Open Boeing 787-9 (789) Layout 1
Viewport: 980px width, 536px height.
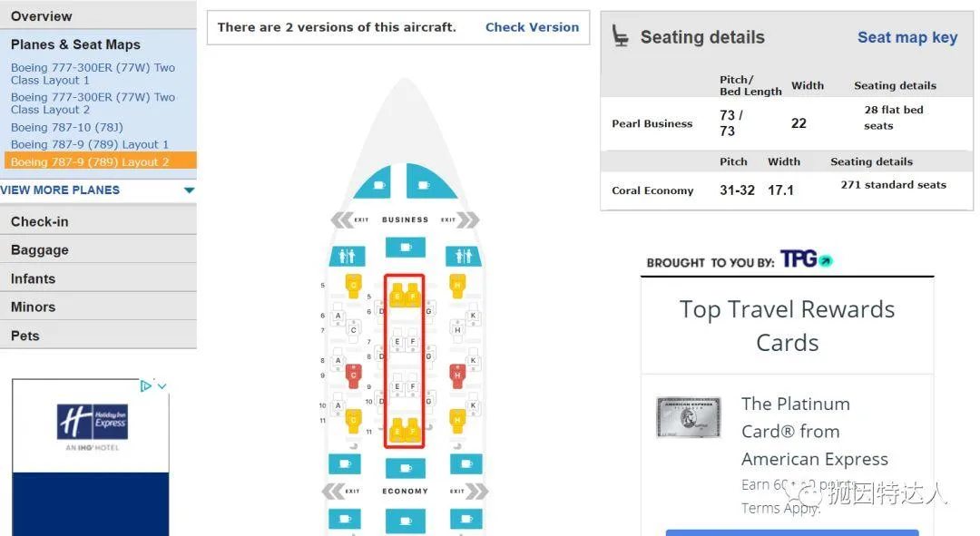tap(90, 144)
